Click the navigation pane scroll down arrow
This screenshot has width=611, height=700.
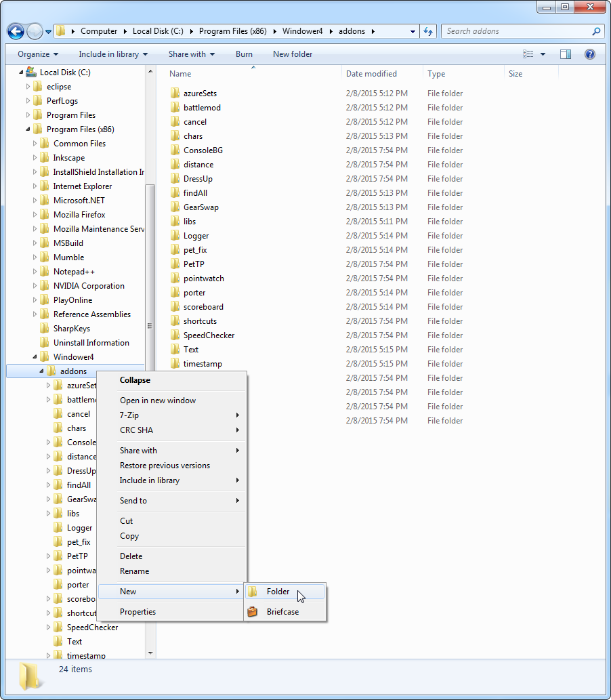(150, 653)
